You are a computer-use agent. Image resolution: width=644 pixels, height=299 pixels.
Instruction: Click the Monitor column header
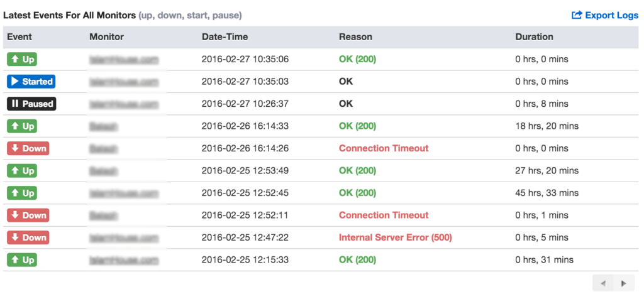[106, 37]
